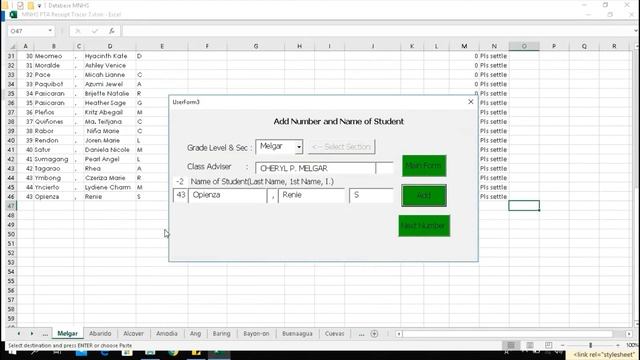640x360 pixels.
Task: Select column M header
Action: (x=464, y=46)
